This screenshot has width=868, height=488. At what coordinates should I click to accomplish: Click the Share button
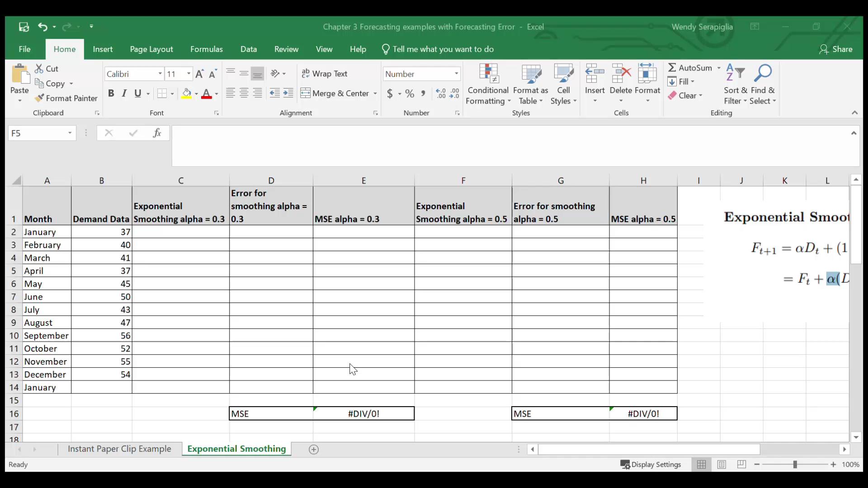tap(836, 49)
